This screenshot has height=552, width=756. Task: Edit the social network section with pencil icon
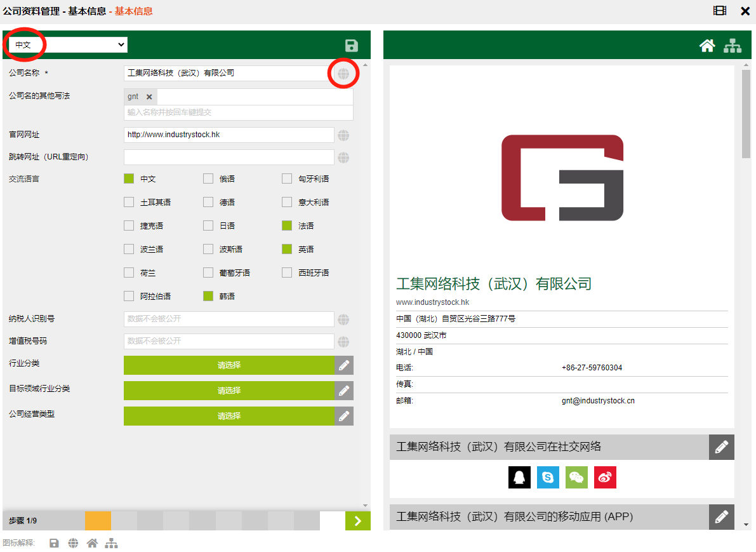(721, 447)
